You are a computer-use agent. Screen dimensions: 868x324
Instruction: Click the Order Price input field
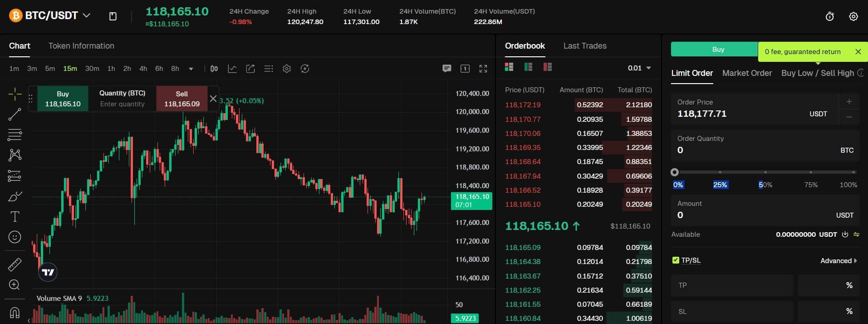tap(755, 110)
